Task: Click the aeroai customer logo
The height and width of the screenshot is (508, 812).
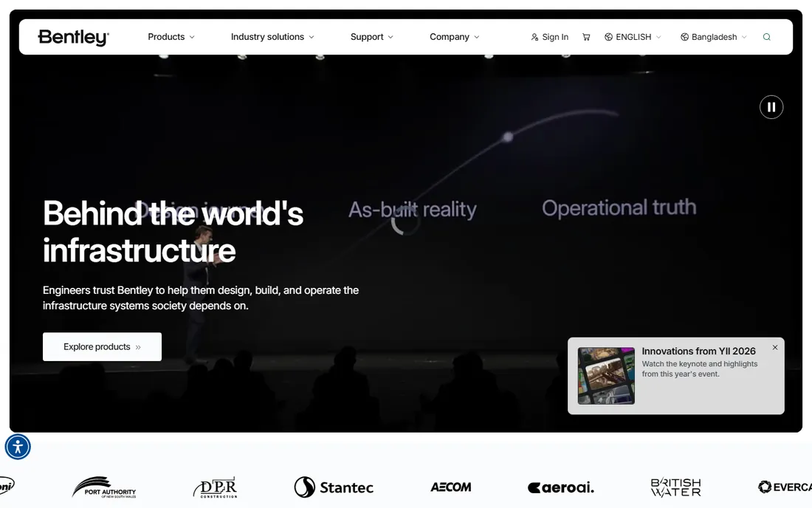Action: pos(561,487)
